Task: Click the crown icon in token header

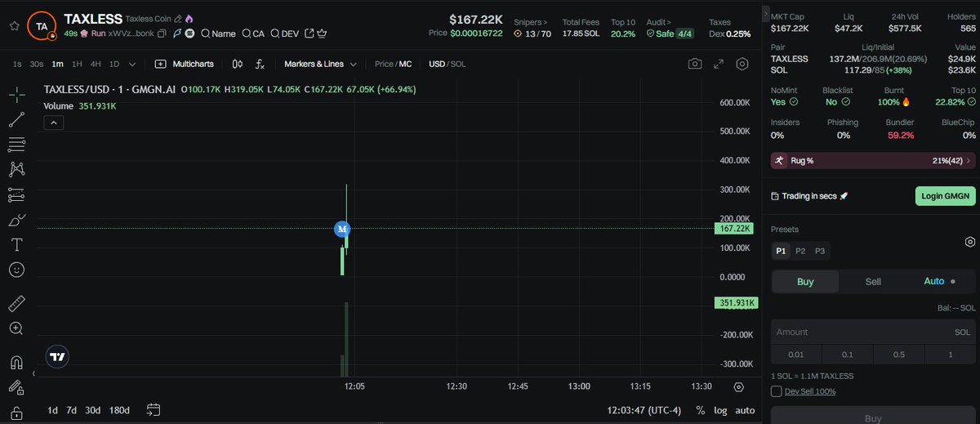Action: [x=322, y=33]
